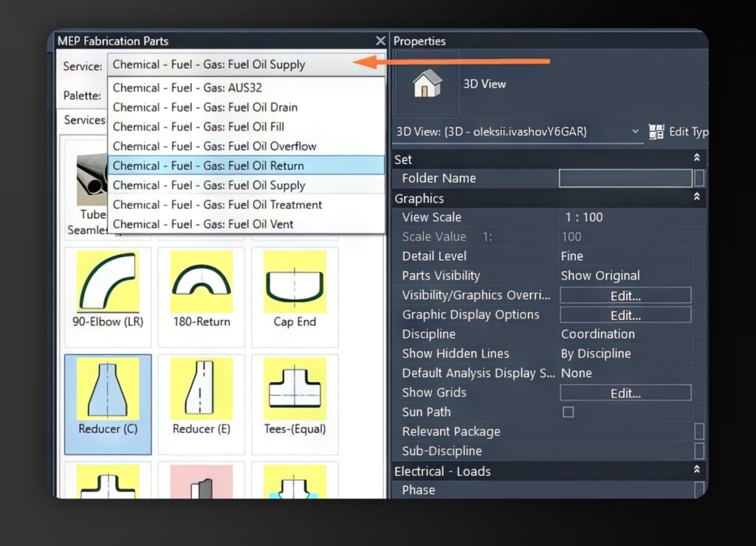756x546 pixels.
Task: Open Graphic Display Options Edit button
Action: point(625,315)
